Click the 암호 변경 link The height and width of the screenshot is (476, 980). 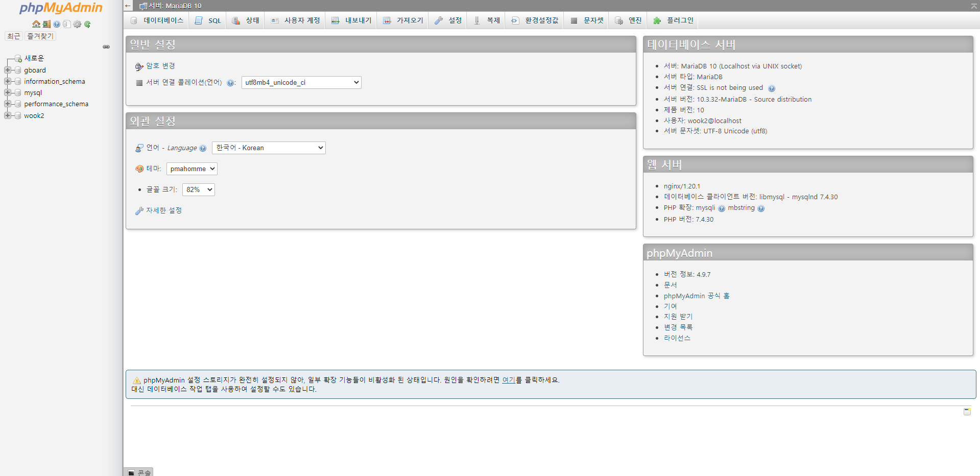[x=161, y=66]
